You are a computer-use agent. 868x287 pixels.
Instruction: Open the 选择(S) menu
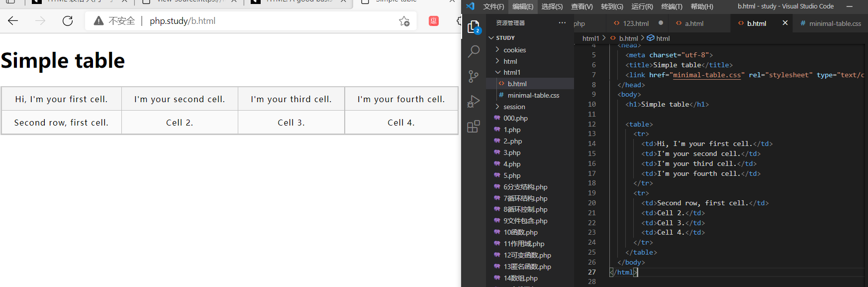click(552, 6)
